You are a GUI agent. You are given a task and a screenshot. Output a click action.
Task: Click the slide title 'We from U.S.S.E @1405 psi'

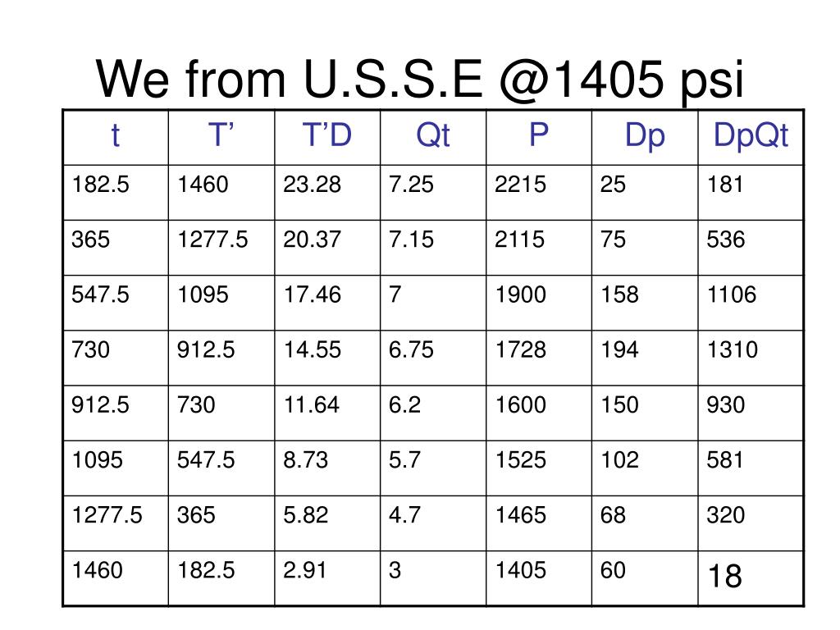click(420, 80)
